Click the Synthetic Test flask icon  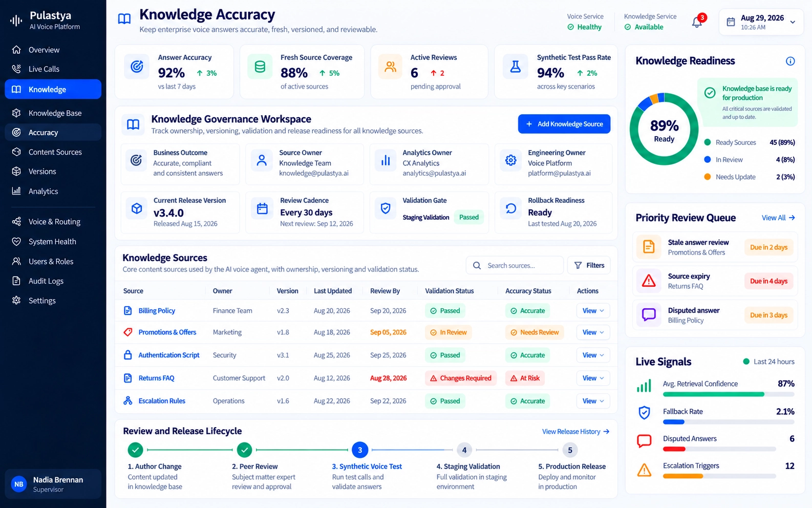point(516,67)
